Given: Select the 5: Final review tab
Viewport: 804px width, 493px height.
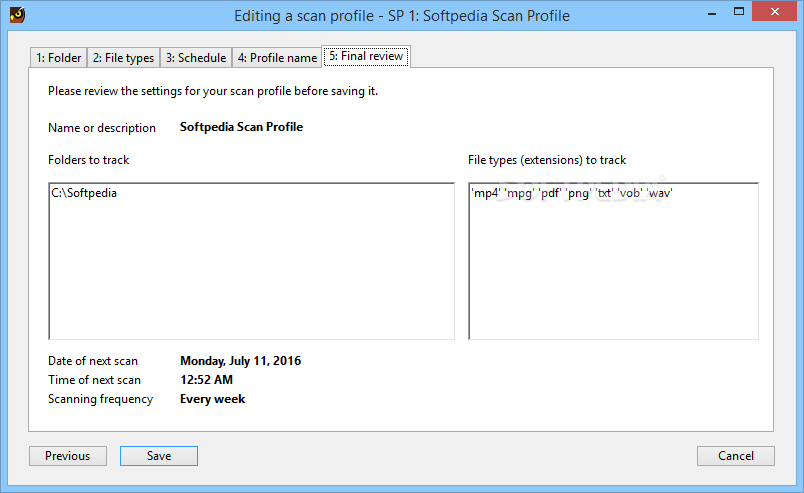Looking at the screenshot, I should pyautogui.click(x=366, y=56).
